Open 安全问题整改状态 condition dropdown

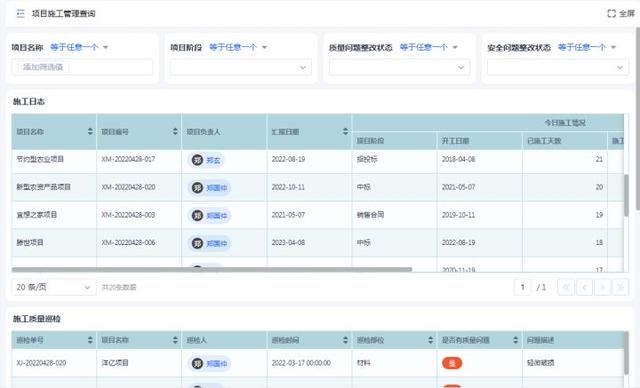point(587,47)
